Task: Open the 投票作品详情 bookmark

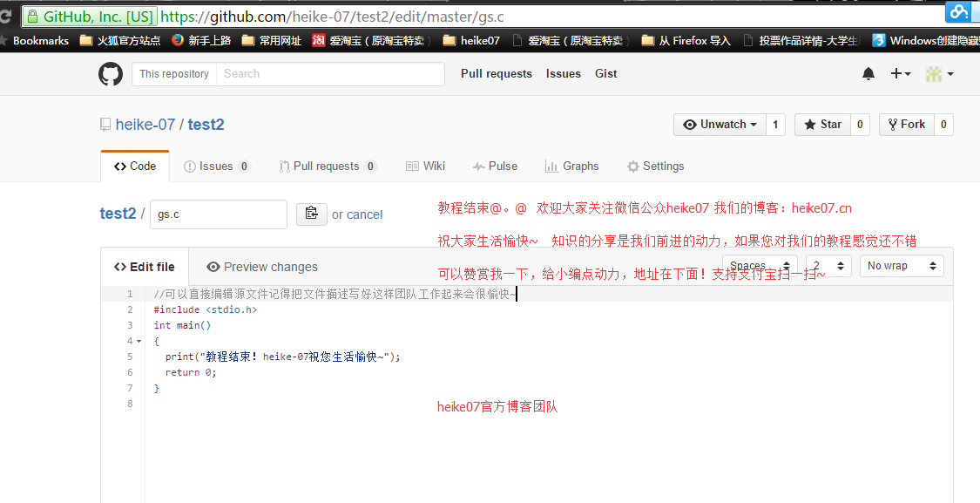Action: [801, 41]
